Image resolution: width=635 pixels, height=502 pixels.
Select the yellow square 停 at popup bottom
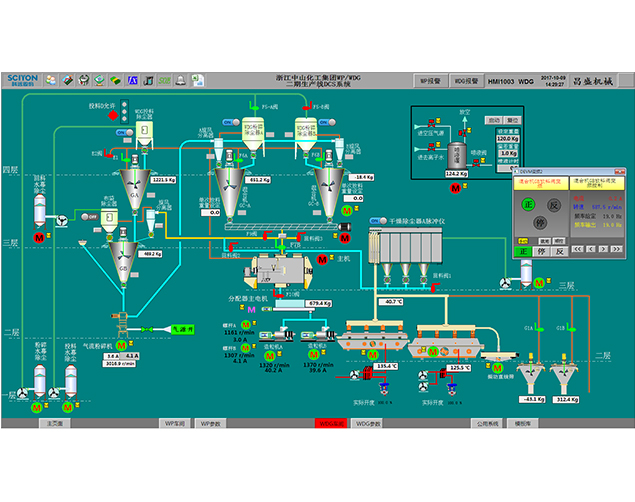point(541,252)
